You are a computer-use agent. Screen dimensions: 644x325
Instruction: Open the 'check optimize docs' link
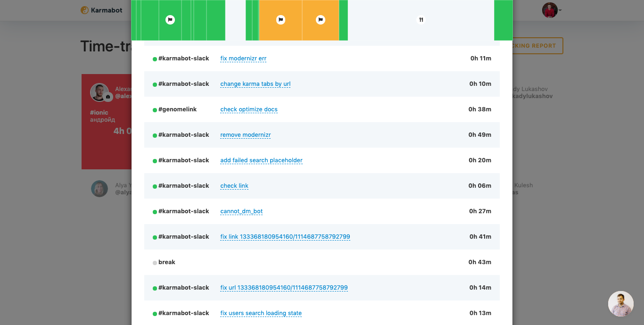pyautogui.click(x=249, y=109)
